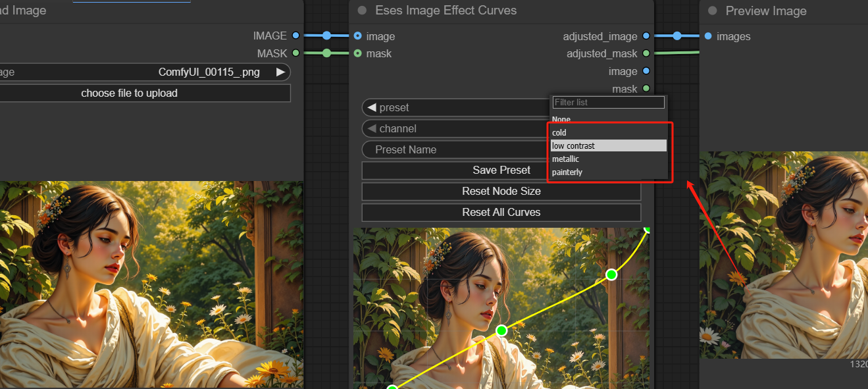Select the upper-right curve control point
The height and width of the screenshot is (389, 868).
pos(611,274)
